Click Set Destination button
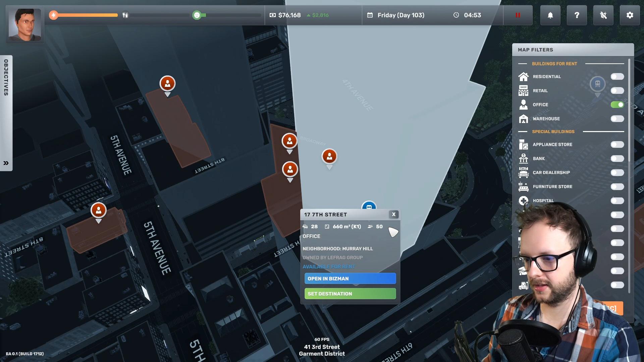Viewport: 644px width, 362px height. pyautogui.click(x=350, y=294)
